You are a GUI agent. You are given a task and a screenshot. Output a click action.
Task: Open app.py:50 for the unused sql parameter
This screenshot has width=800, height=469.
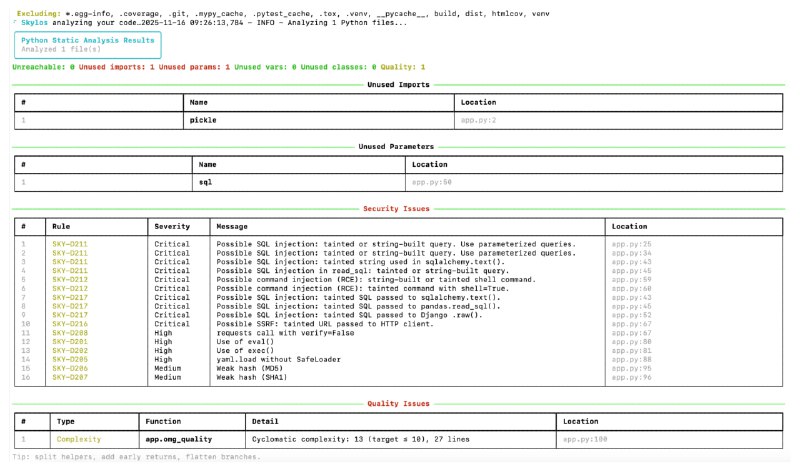pyautogui.click(x=432, y=182)
